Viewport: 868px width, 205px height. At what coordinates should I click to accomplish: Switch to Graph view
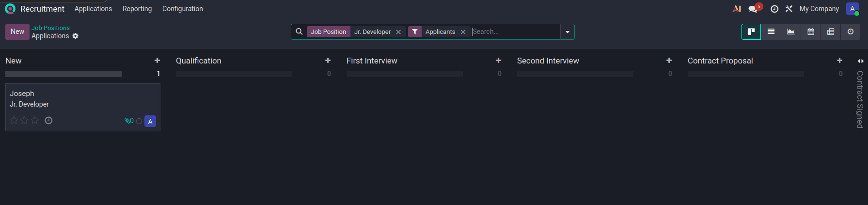coord(791,32)
